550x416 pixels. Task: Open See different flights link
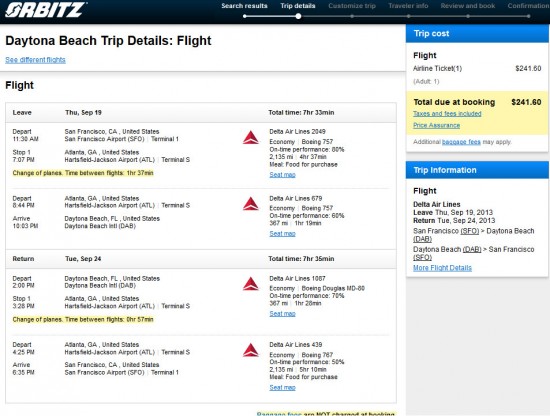35,60
